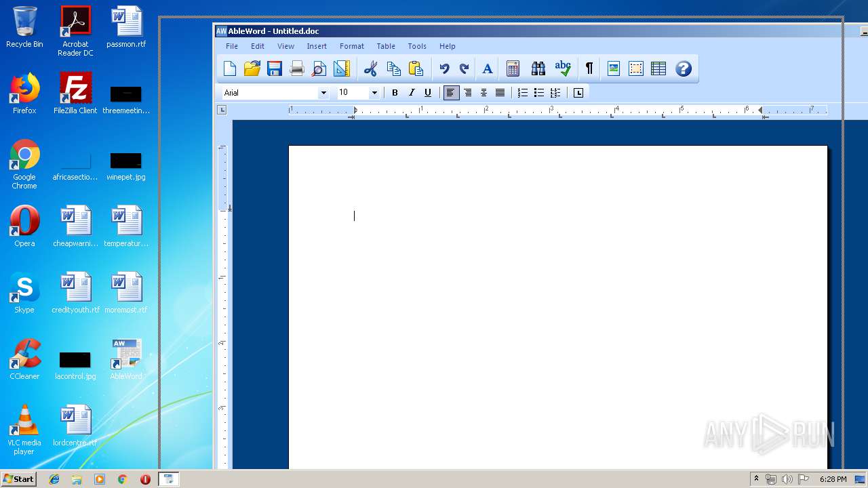Image resolution: width=868 pixels, height=488 pixels.
Task: Apply outline multilevel list
Action: tap(555, 93)
